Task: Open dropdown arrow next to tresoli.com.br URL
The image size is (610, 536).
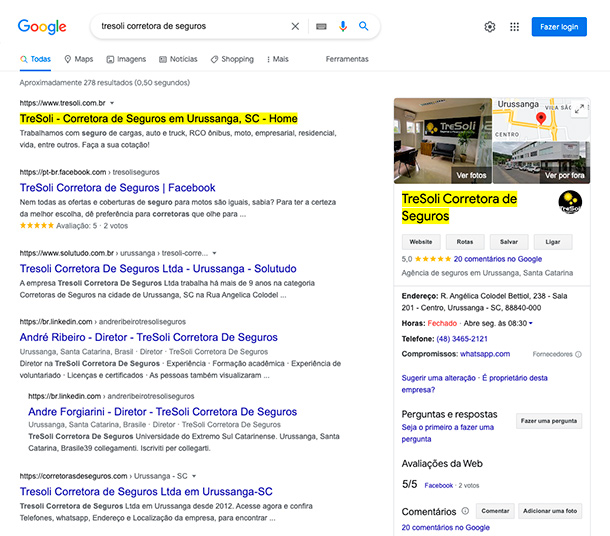Action: (112, 103)
